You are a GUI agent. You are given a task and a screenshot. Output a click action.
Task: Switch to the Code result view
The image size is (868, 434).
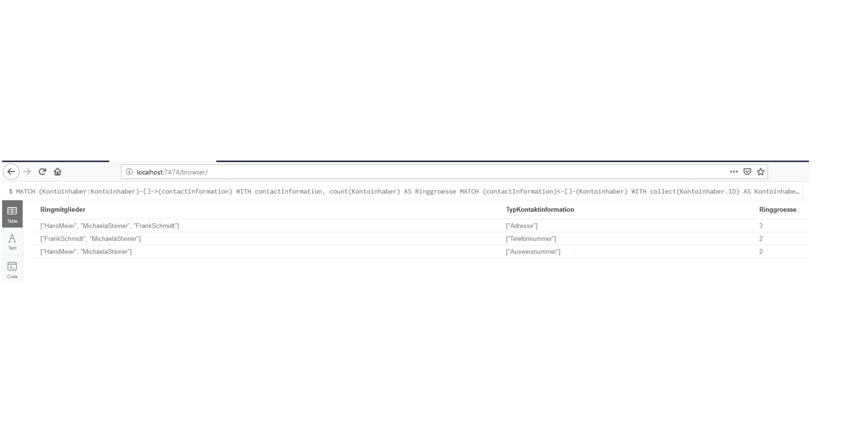point(12,270)
